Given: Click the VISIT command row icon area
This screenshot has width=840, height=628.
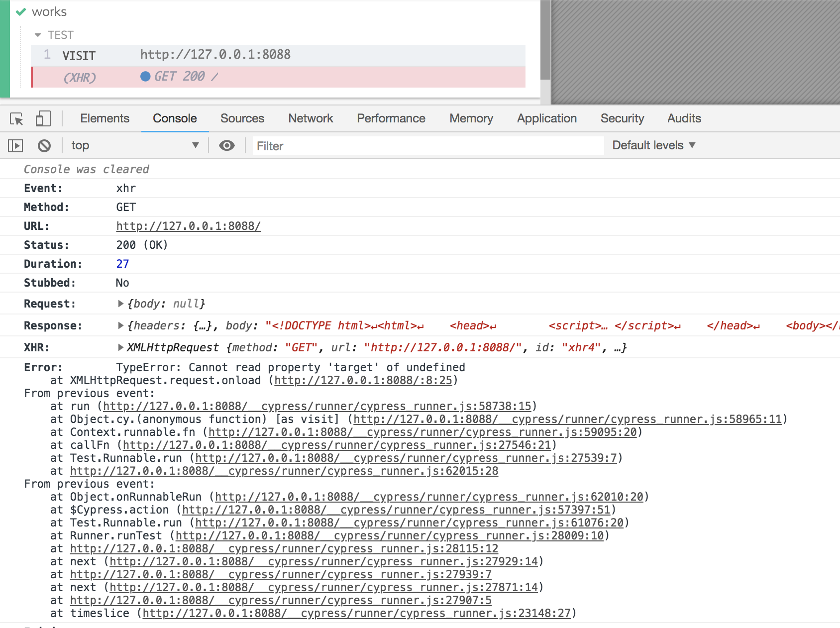Looking at the screenshot, I should (x=79, y=55).
